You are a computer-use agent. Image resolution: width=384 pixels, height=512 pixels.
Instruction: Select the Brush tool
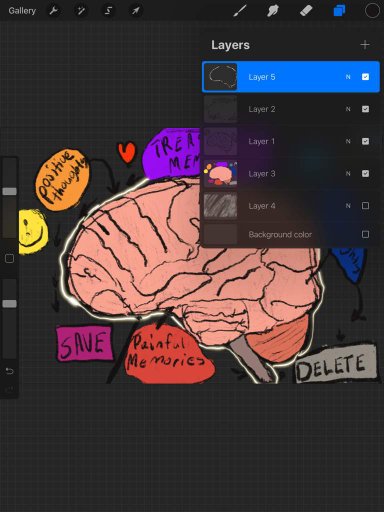(x=240, y=11)
